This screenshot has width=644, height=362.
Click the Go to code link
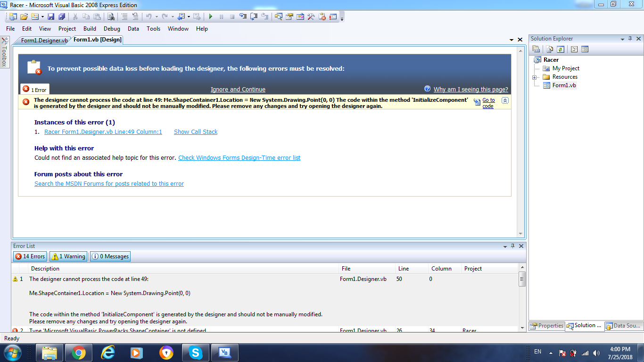pos(488,103)
